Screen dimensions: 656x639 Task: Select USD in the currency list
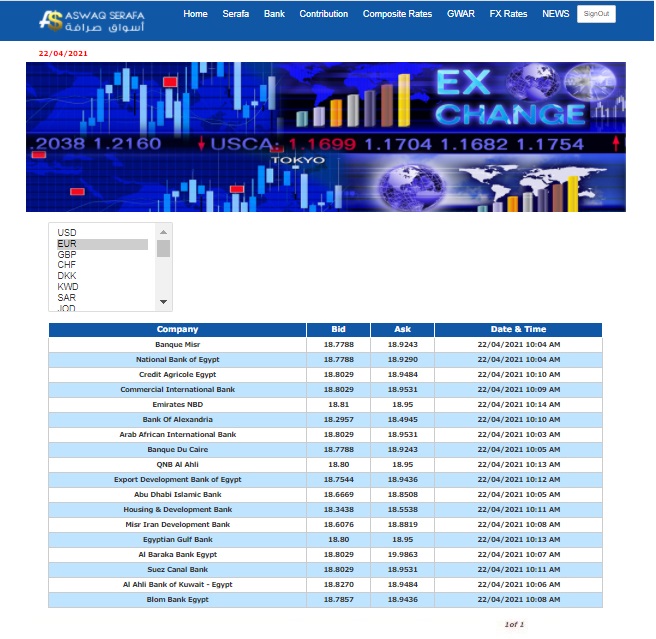coord(102,233)
